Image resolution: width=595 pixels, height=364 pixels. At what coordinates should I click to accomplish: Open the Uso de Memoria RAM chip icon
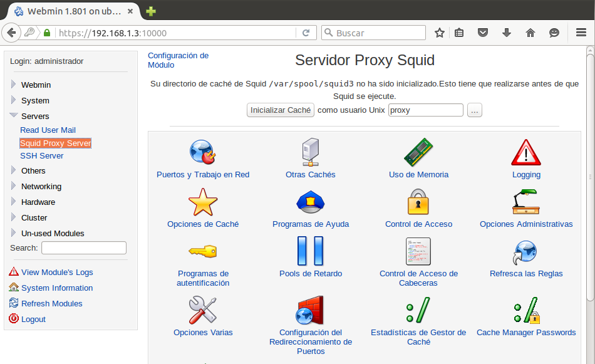(418, 152)
